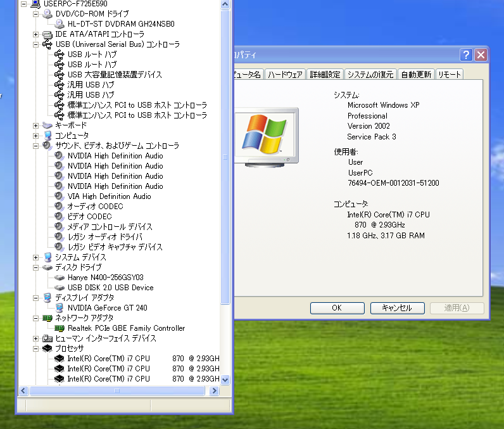Click the コンピュータ category icon
504x429 pixels.
(47, 136)
